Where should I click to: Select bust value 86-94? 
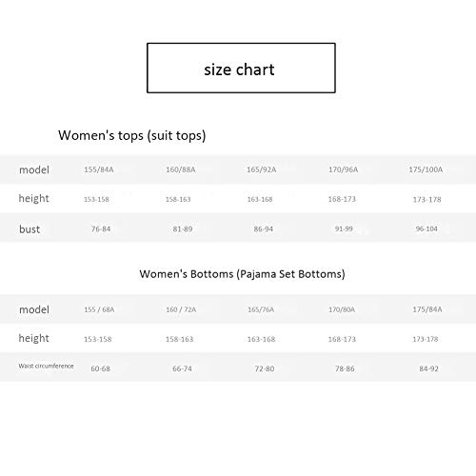(264, 228)
